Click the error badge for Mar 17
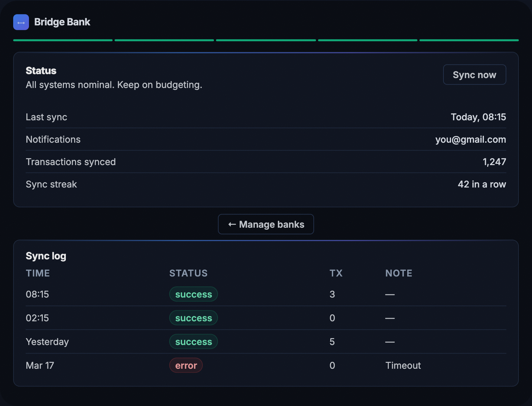Image resolution: width=532 pixels, height=406 pixels. [x=186, y=365]
